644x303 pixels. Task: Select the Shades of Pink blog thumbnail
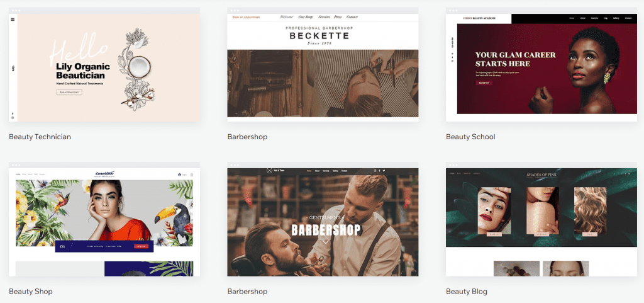coord(541,219)
